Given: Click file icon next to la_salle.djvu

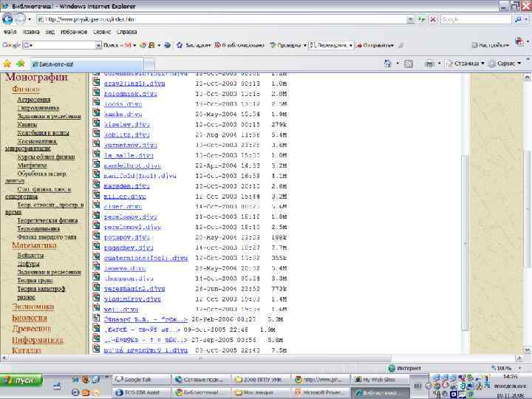Looking at the screenshot, I should [96, 154].
